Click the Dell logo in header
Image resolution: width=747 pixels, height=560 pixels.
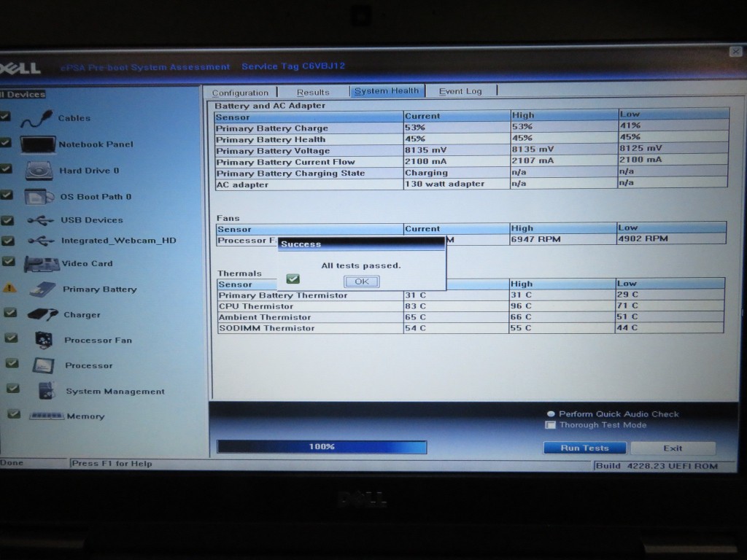click(20, 68)
